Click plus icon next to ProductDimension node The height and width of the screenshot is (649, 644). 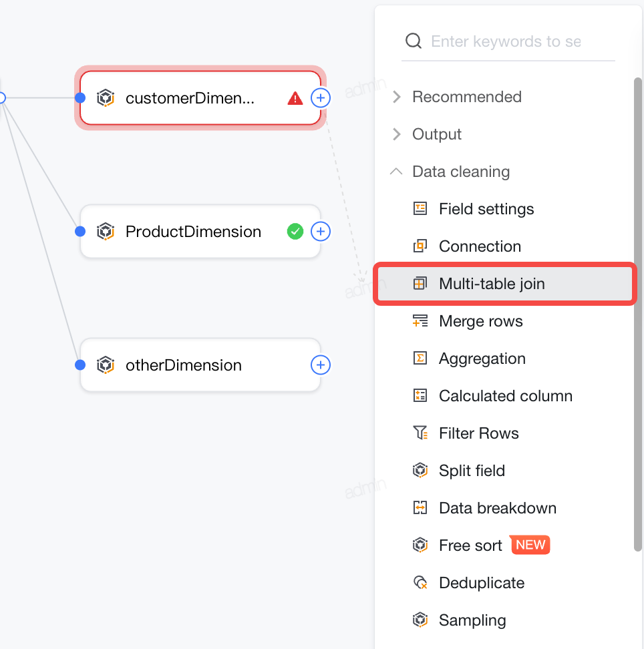click(x=321, y=232)
